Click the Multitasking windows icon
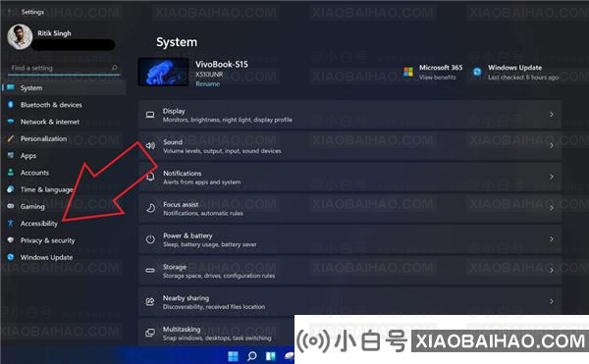This screenshot has height=364, width=589. click(x=150, y=333)
